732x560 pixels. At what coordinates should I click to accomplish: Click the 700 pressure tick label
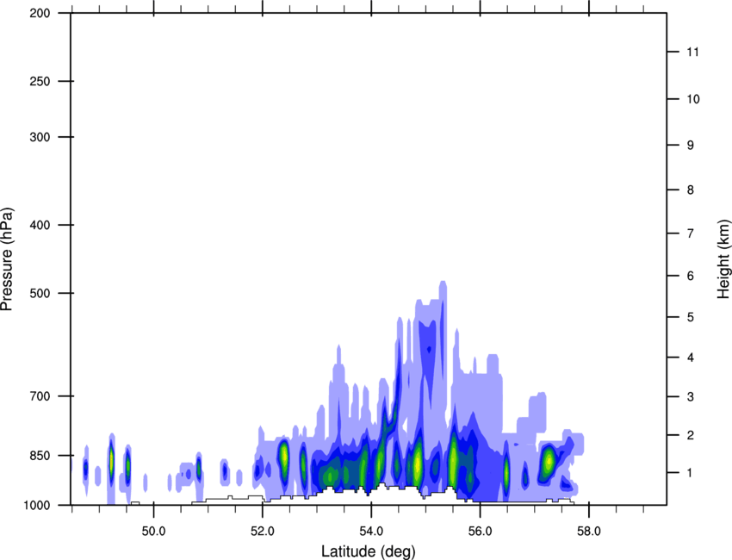(x=40, y=396)
